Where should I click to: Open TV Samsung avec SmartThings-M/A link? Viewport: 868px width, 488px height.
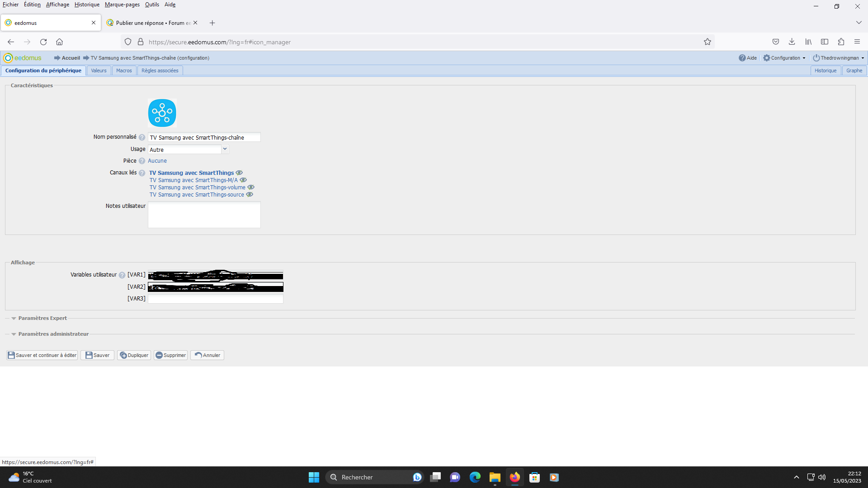click(x=193, y=180)
